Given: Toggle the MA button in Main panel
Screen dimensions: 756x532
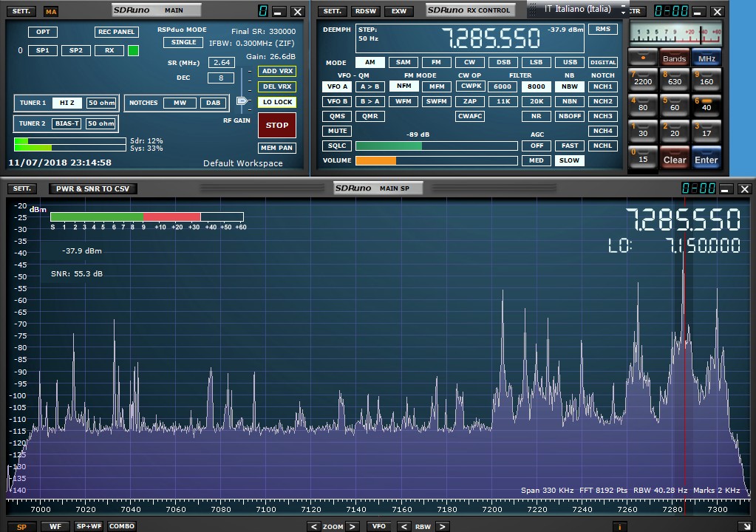Looking at the screenshot, I should pyautogui.click(x=51, y=12).
